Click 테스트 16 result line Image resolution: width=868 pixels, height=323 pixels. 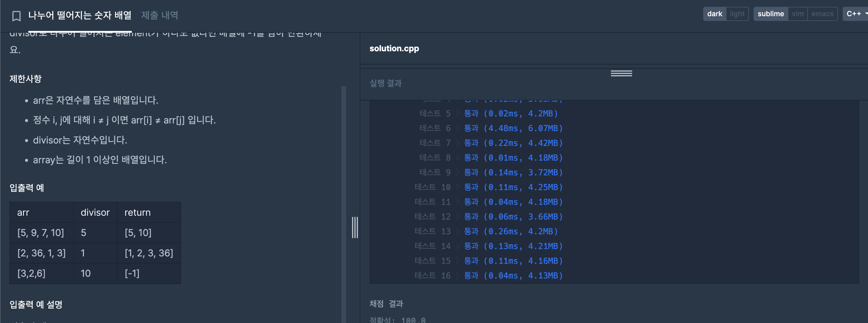[x=489, y=276]
